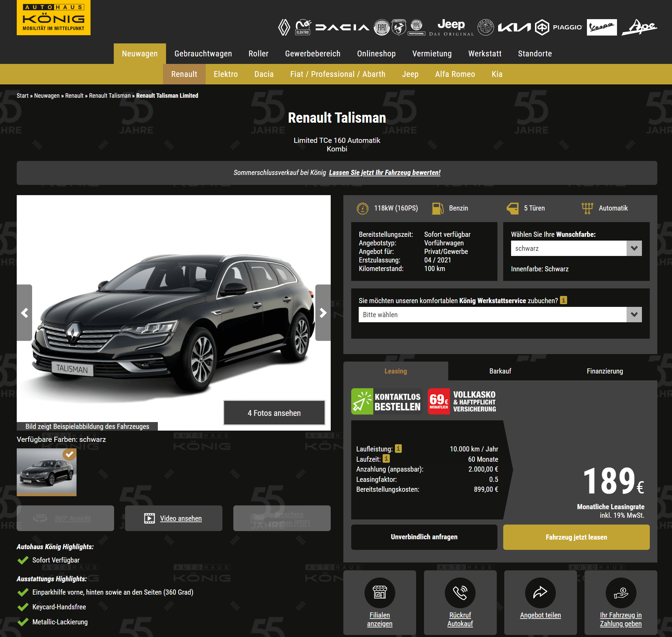
Task: Select the schwarz color thumbnail
Action: point(46,472)
